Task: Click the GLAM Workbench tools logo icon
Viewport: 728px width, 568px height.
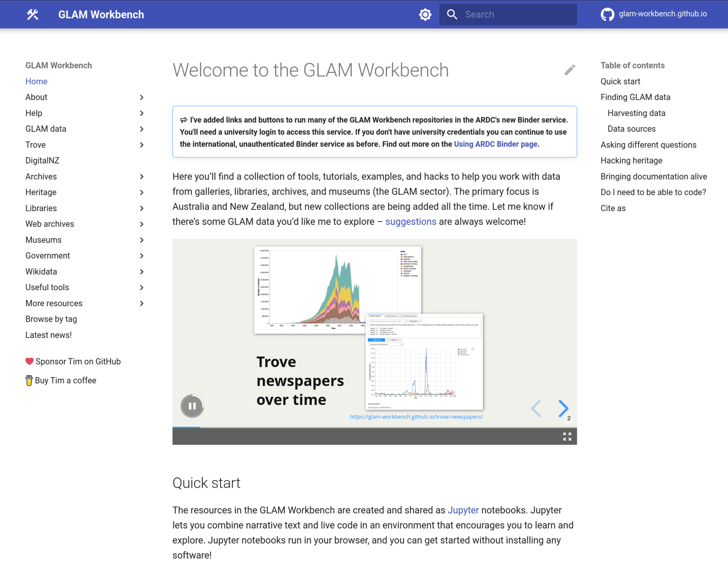Action: (x=32, y=14)
